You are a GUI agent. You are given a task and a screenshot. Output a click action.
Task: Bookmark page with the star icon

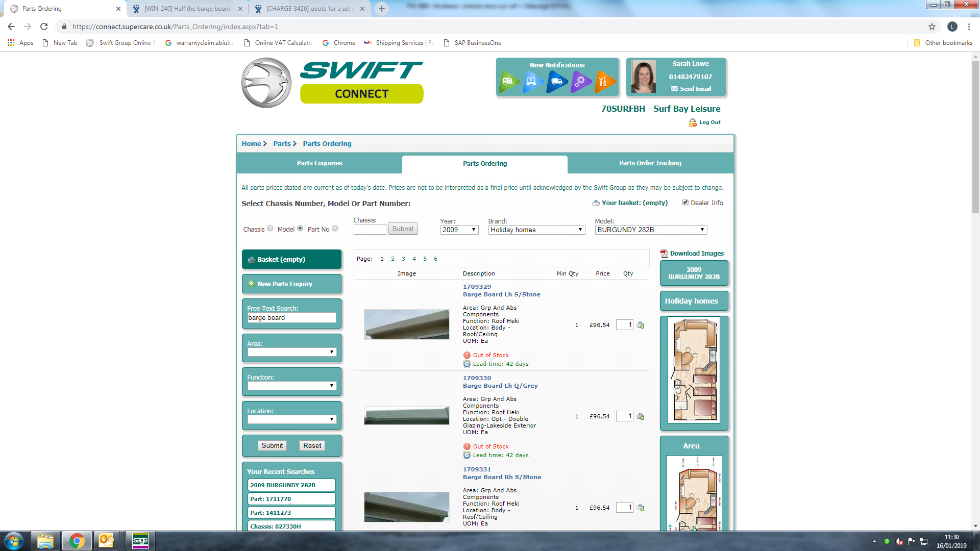coord(932,27)
